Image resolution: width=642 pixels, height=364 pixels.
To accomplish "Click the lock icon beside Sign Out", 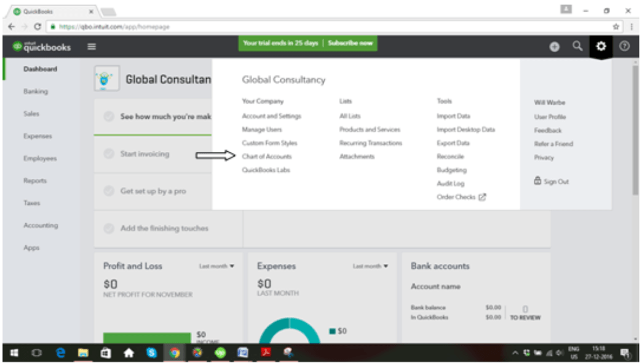I will (537, 181).
